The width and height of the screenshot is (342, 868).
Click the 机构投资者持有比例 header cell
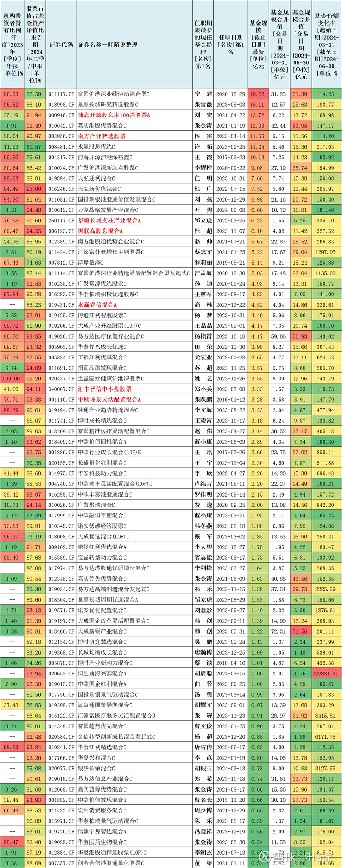pyautogui.click(x=12, y=44)
